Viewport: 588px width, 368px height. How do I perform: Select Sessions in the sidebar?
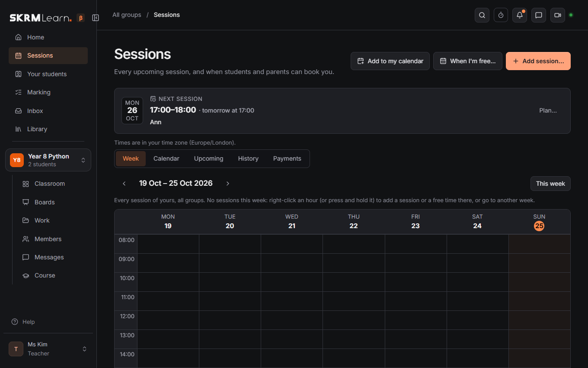pyautogui.click(x=48, y=55)
